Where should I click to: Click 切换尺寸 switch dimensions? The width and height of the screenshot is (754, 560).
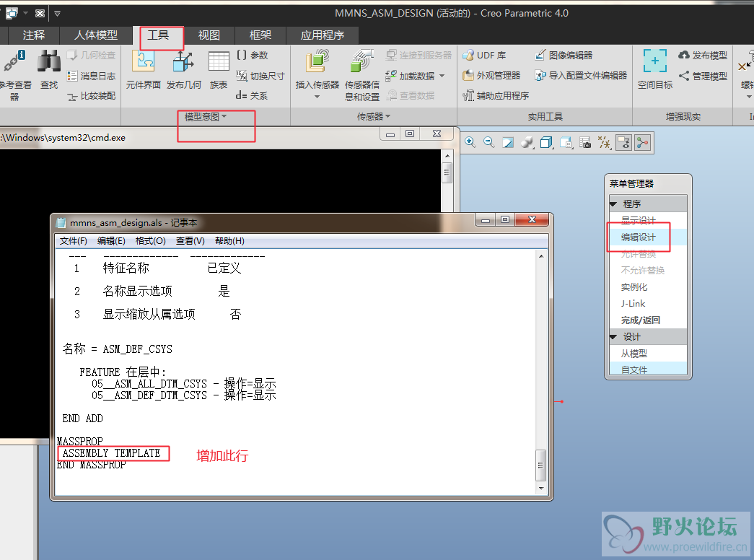[x=260, y=76]
